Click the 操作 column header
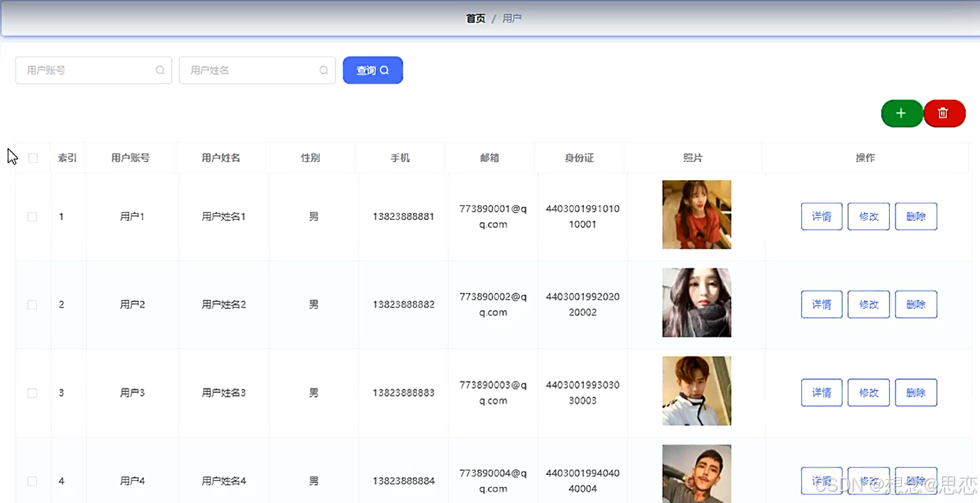The image size is (980, 503). (x=865, y=158)
